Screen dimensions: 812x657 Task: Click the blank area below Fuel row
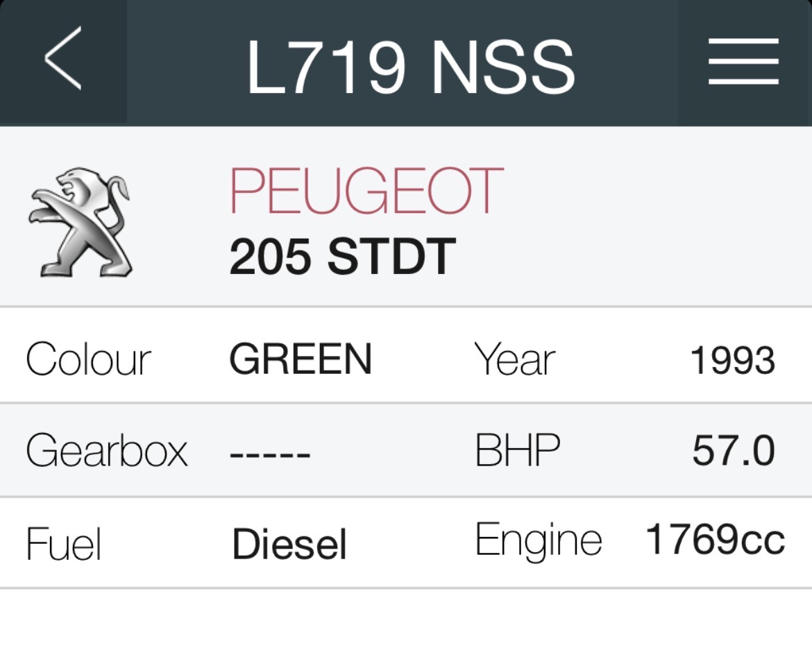pos(406,623)
